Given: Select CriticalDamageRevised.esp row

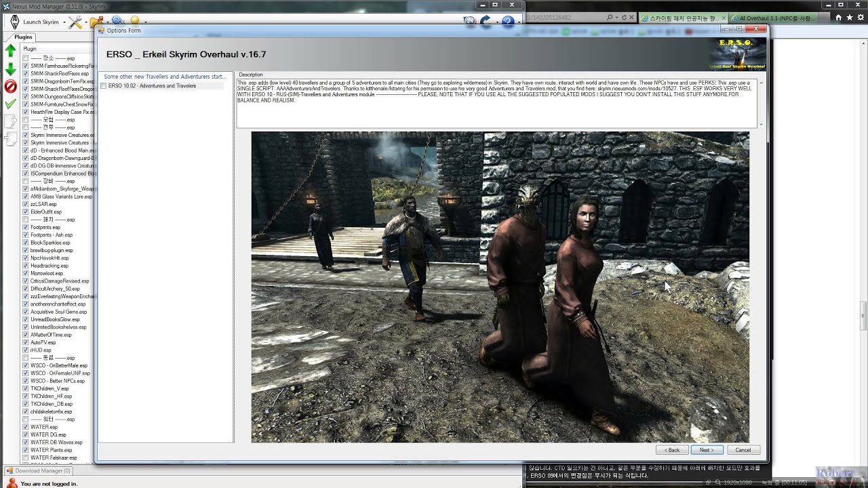Looking at the screenshot, I should pos(60,281).
